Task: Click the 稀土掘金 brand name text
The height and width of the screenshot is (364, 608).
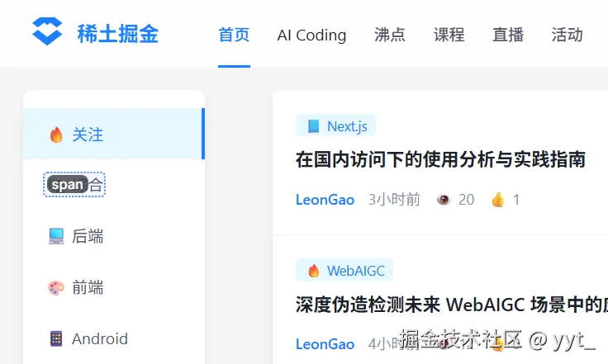Action: [117, 34]
